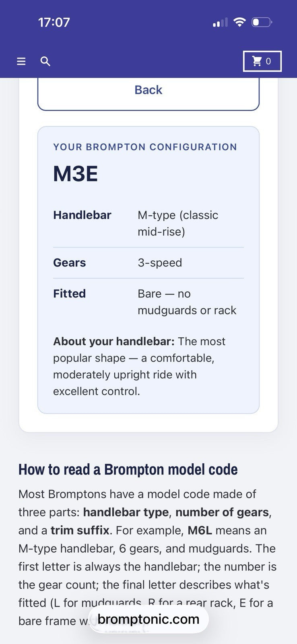Click the About your handlebar text
Image resolution: width=297 pixels, height=644 pixels.
tap(114, 341)
